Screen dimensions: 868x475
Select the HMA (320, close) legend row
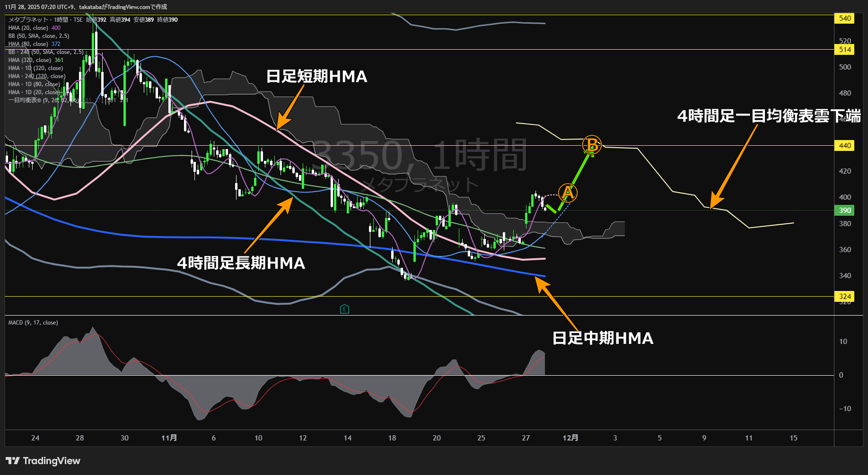coord(36,60)
